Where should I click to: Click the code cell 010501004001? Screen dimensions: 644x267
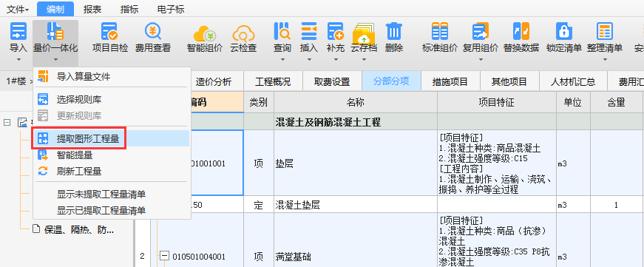point(199,257)
